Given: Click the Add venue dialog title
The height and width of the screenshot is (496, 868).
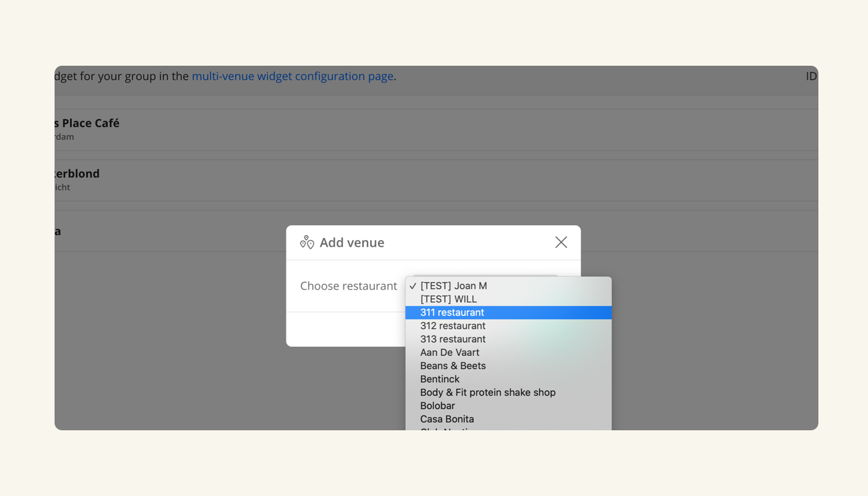Looking at the screenshot, I should point(352,242).
